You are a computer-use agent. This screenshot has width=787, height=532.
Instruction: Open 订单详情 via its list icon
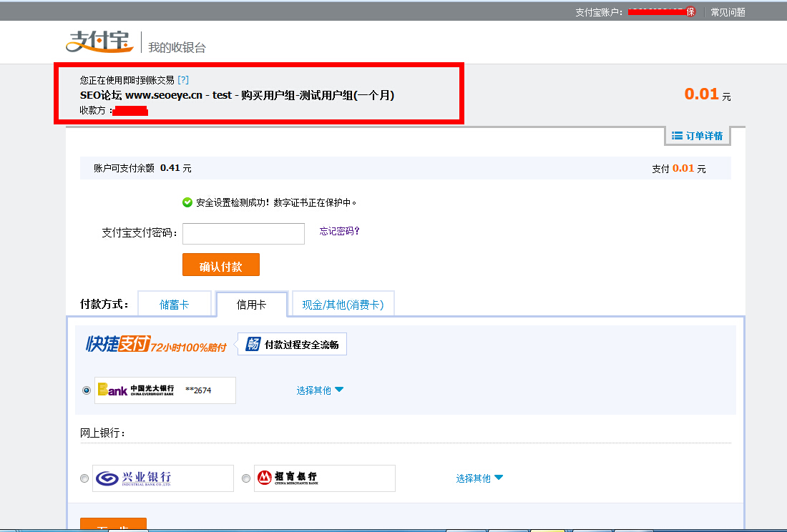click(677, 136)
